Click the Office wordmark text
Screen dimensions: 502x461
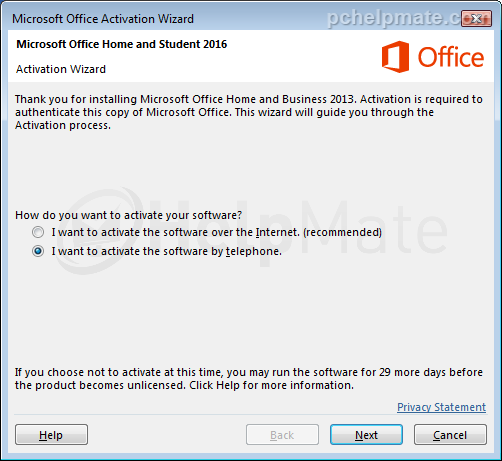[x=451, y=57]
